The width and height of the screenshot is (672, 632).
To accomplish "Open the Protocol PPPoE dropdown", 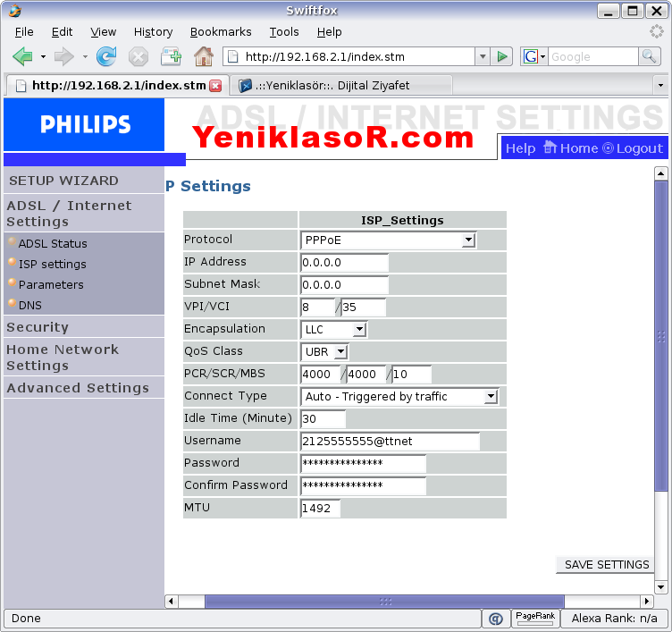I will (x=389, y=240).
